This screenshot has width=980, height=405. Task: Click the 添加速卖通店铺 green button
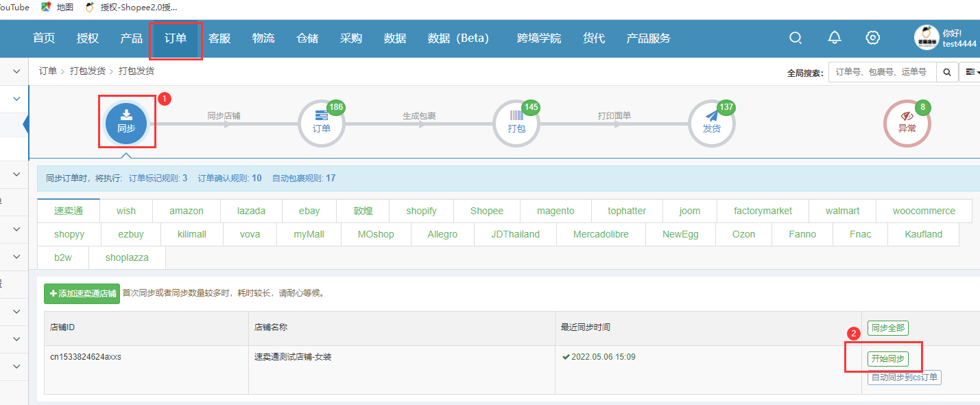point(82,293)
